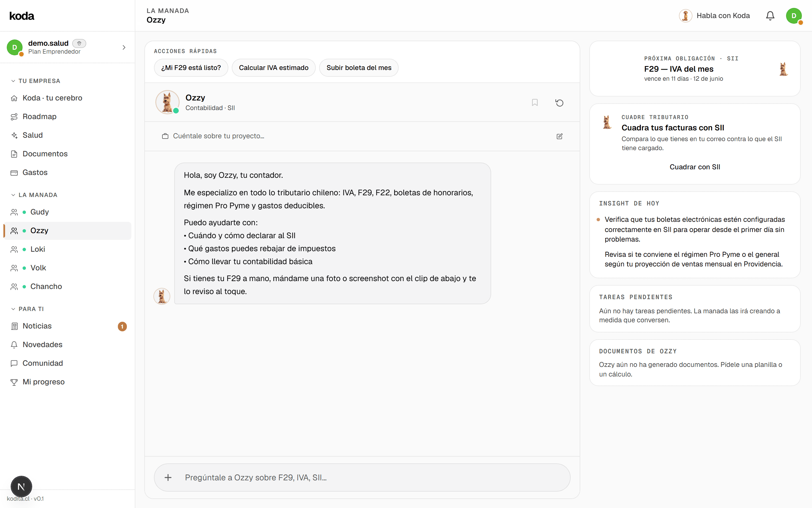Viewport: 812px width, 508px height.
Task: Open Salud section
Action: [x=67, y=135]
